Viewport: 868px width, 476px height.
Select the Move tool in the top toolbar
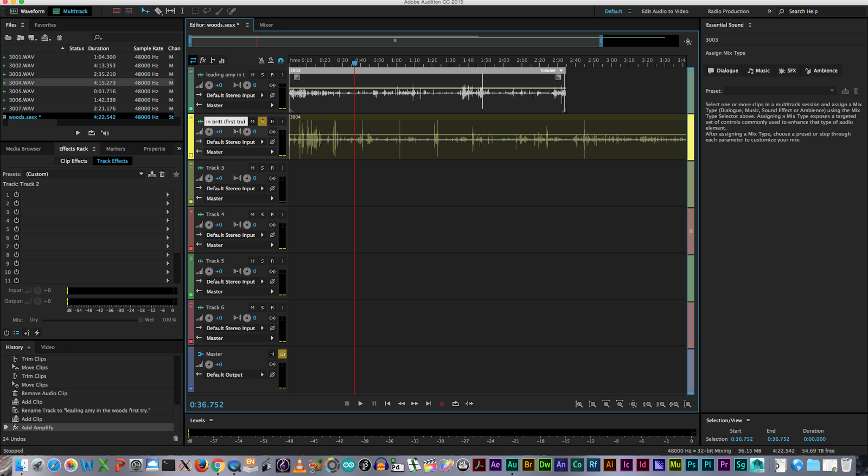click(x=145, y=11)
